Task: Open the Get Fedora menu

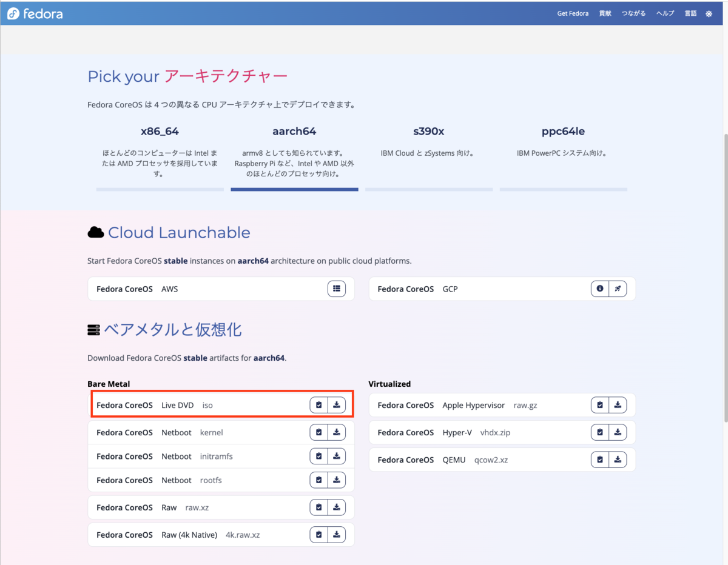Action: point(573,13)
